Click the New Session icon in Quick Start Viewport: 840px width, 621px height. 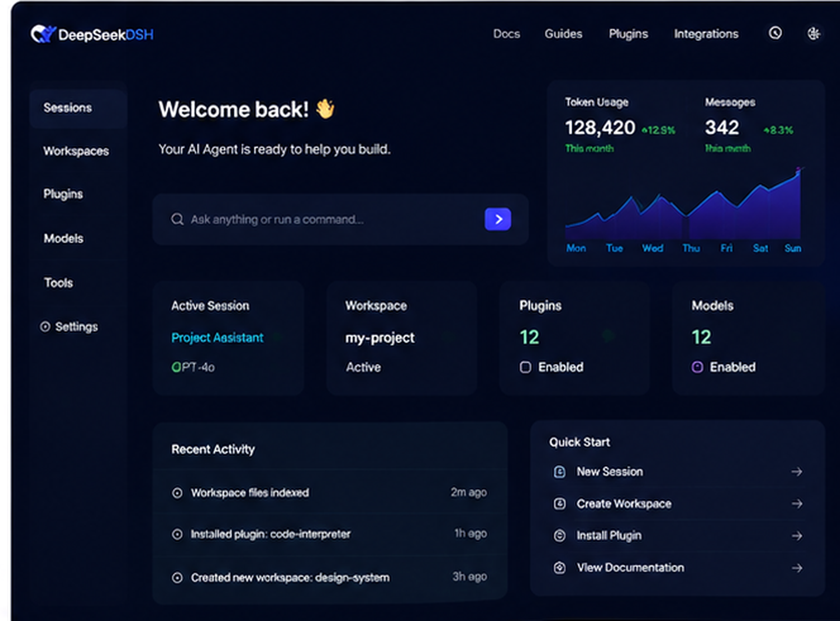(x=560, y=472)
